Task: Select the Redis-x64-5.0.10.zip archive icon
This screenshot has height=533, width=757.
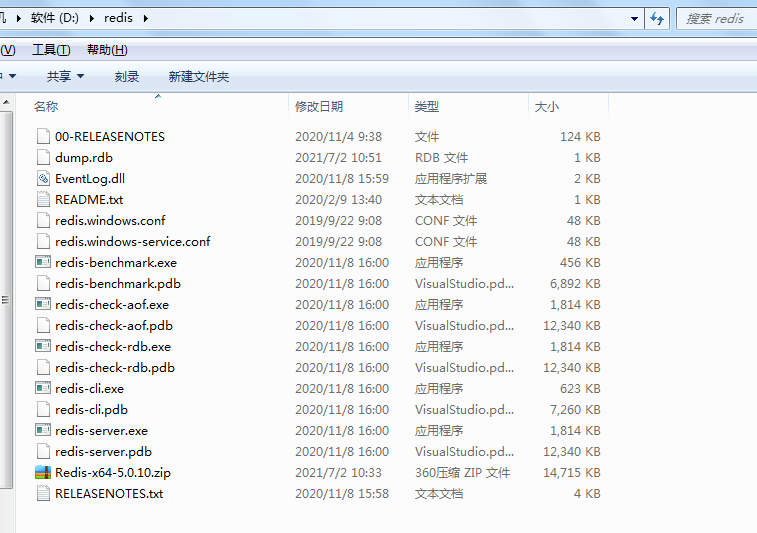Action: 43,473
